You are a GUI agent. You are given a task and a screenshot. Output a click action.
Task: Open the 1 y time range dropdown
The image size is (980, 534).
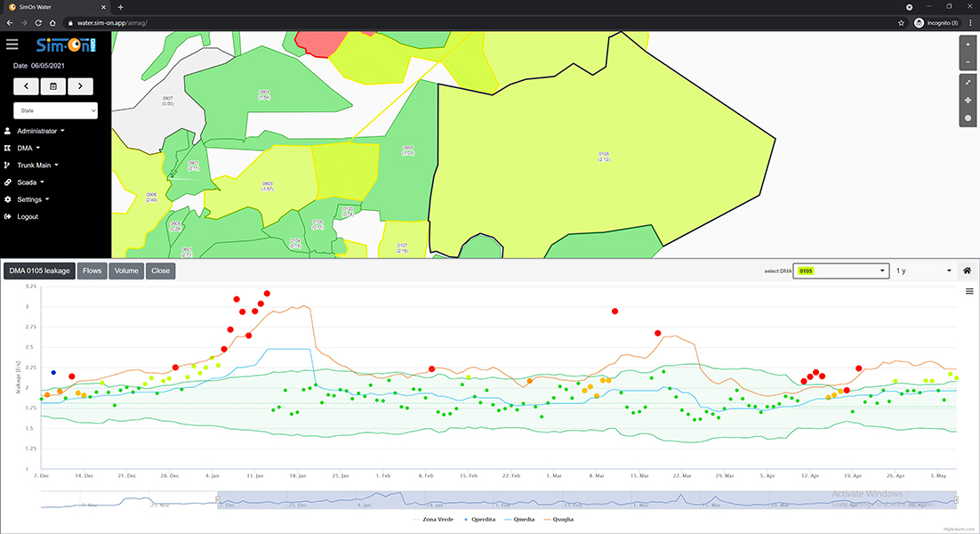tap(924, 271)
